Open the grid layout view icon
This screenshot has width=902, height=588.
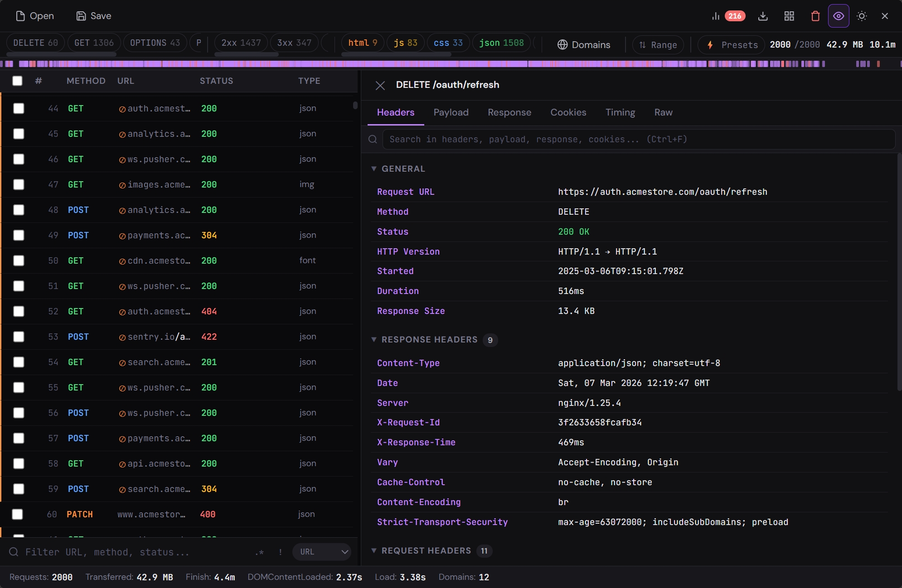click(x=789, y=16)
